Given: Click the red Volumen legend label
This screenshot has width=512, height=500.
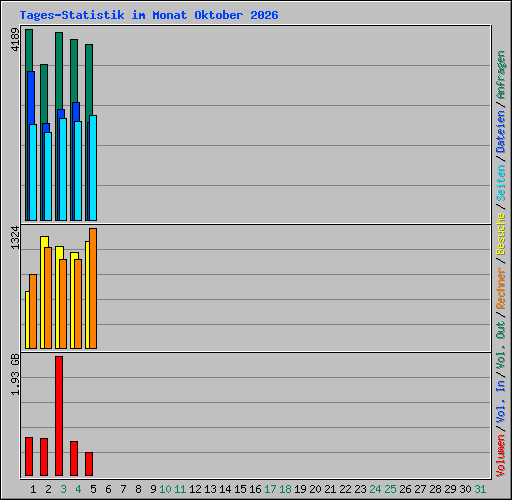Looking at the screenshot, I should pyautogui.click(x=501, y=456).
